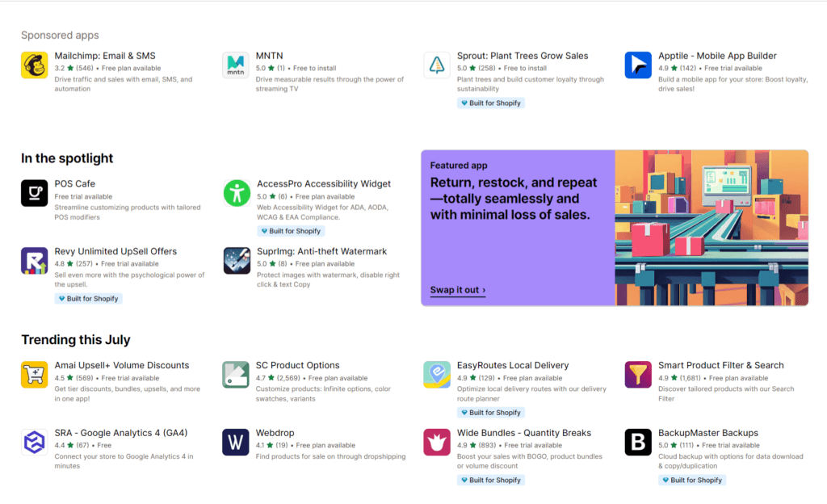Click the featured app conveyor belt image

(x=712, y=228)
